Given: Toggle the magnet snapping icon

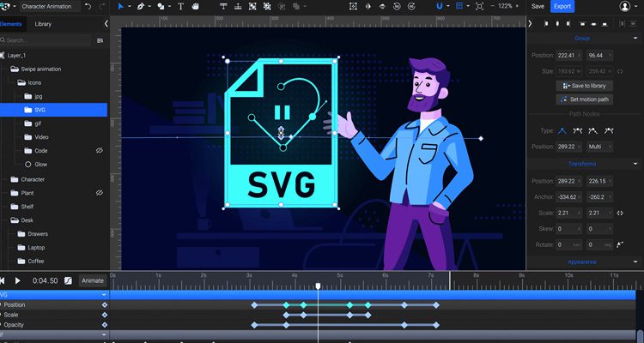Looking at the screenshot, I should coord(438,6).
